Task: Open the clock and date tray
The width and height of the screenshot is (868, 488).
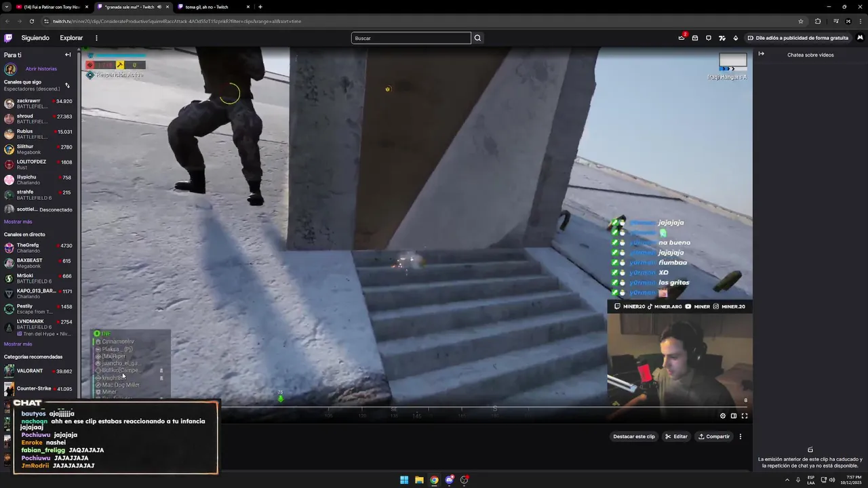Action: tap(852, 480)
